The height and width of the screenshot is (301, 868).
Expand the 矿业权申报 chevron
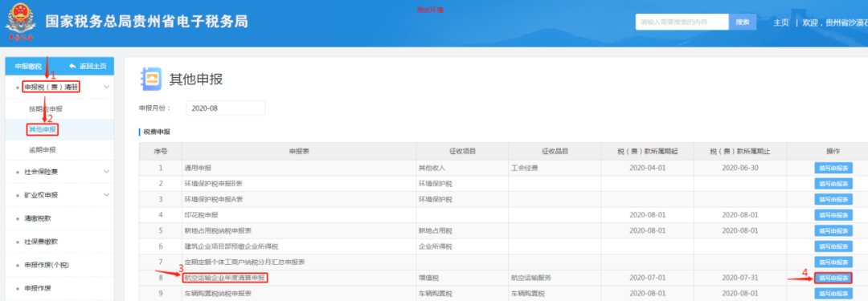[x=106, y=194]
